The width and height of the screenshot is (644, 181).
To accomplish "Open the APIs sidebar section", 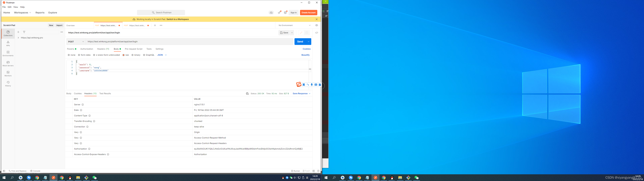I will coord(8,44).
